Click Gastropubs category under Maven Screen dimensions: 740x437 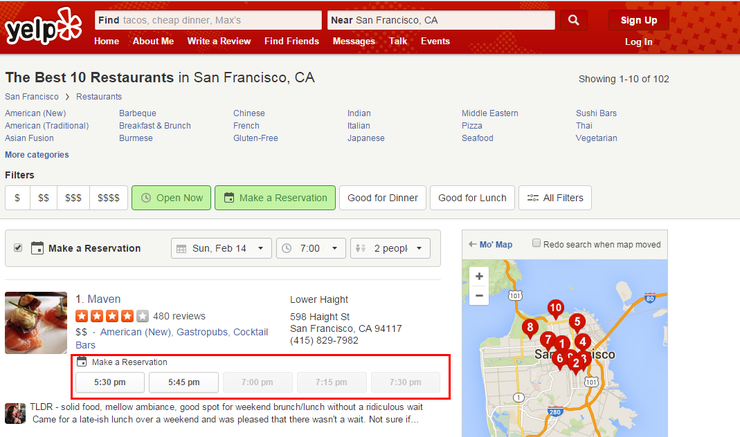(x=202, y=332)
